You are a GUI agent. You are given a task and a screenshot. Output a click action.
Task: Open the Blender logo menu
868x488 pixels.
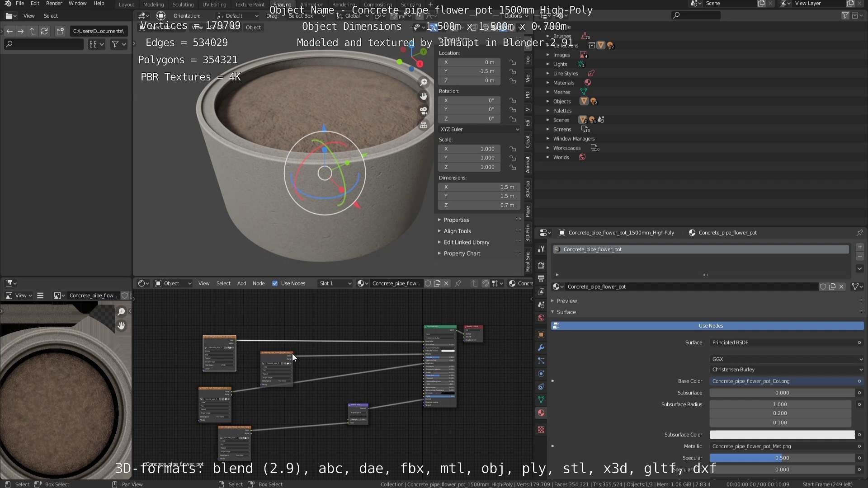click(8, 4)
